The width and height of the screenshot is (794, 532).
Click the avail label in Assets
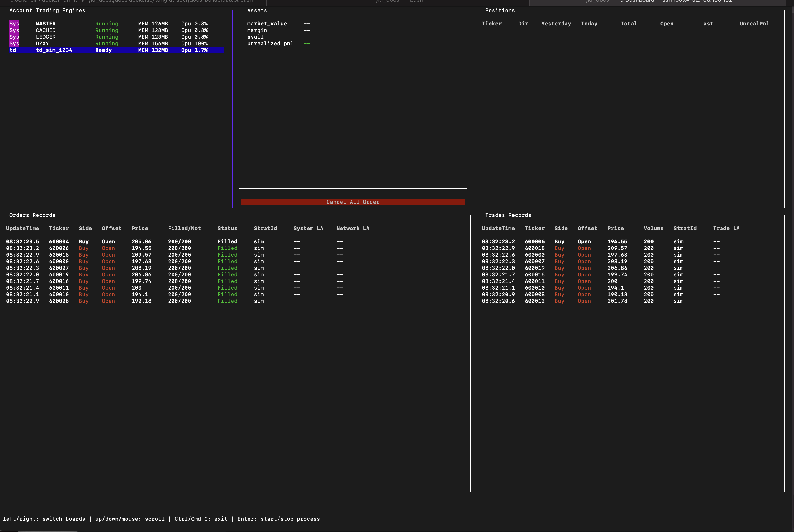[255, 37]
